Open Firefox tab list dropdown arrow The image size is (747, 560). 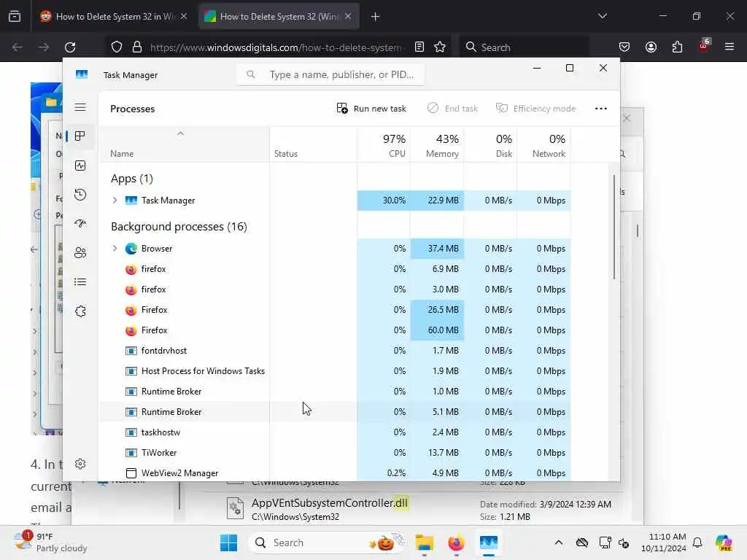[x=603, y=16]
